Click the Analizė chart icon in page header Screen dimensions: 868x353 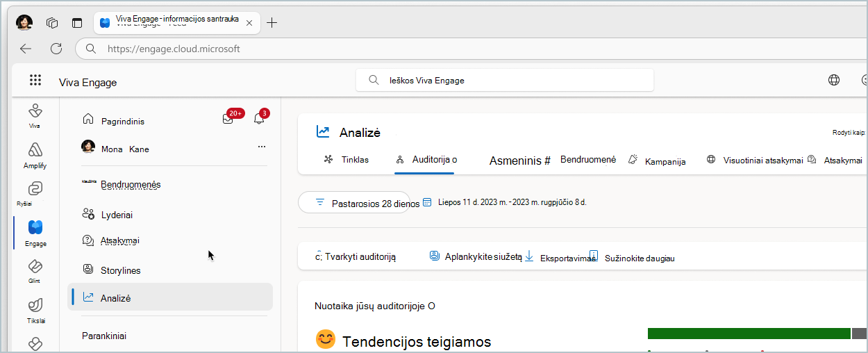tap(323, 131)
